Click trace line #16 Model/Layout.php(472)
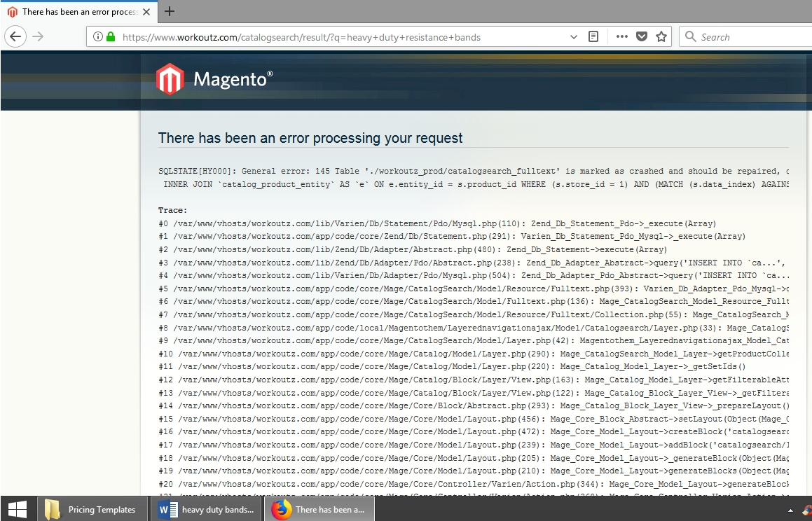This screenshot has width=812, height=521. 474,432
